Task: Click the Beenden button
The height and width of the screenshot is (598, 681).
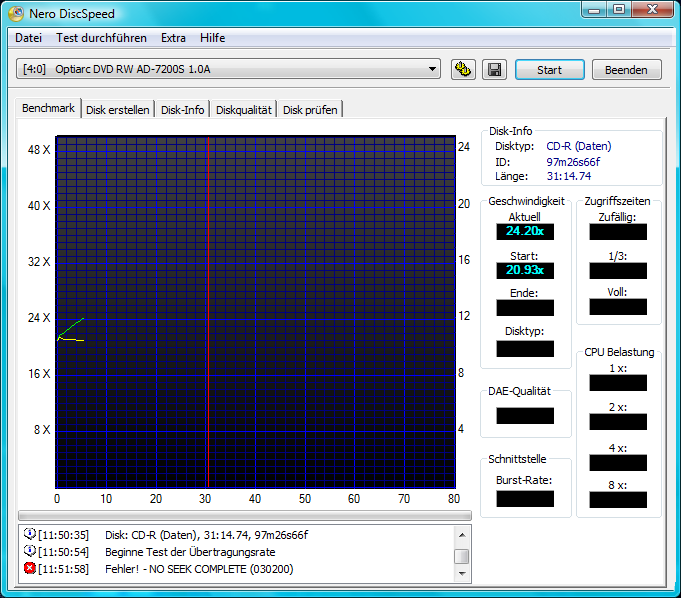Action: (626, 70)
